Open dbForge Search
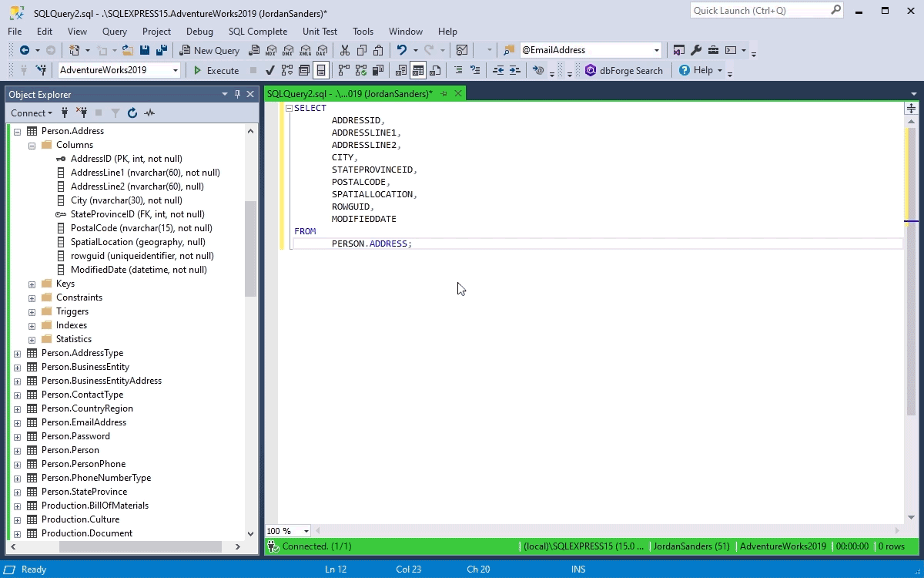924x578 pixels. [624, 70]
